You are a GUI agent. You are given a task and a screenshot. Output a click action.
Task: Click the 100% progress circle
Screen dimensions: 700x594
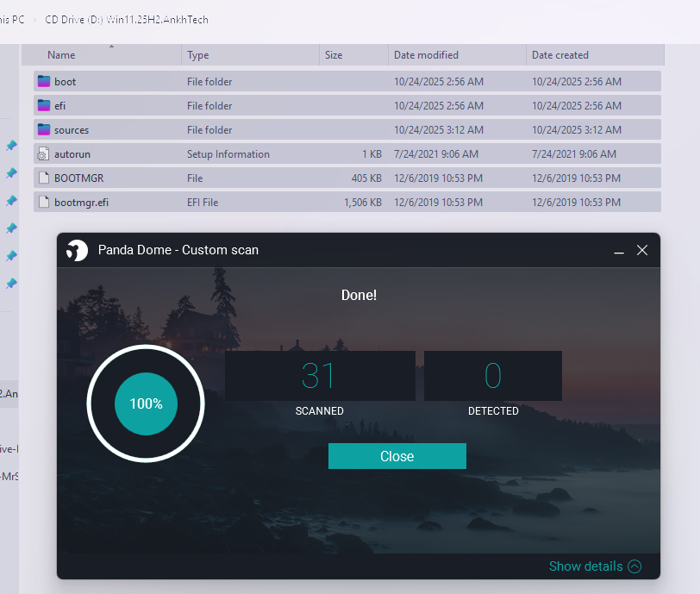[146, 403]
